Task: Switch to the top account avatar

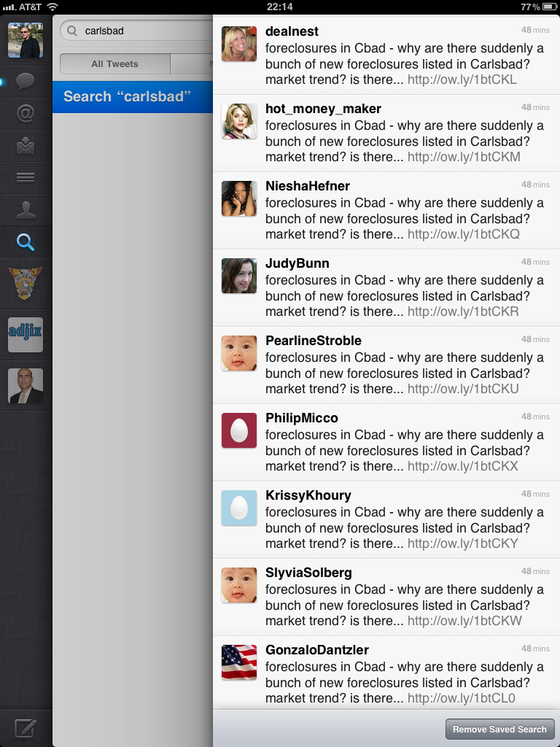Action: coord(26,41)
